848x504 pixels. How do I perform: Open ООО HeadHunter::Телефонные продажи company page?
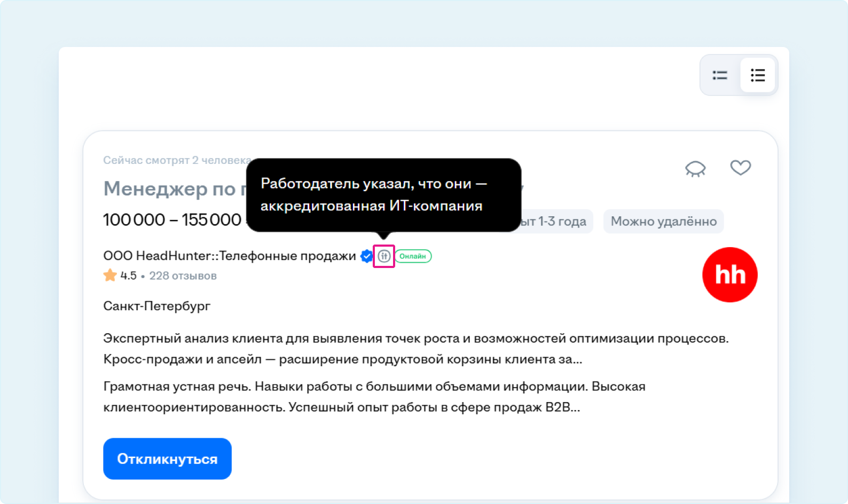click(229, 256)
